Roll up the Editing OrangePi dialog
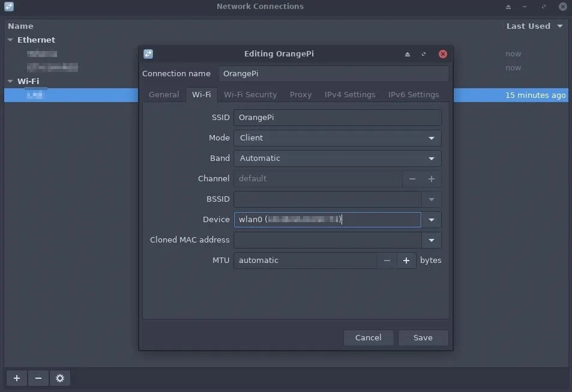 [408, 54]
